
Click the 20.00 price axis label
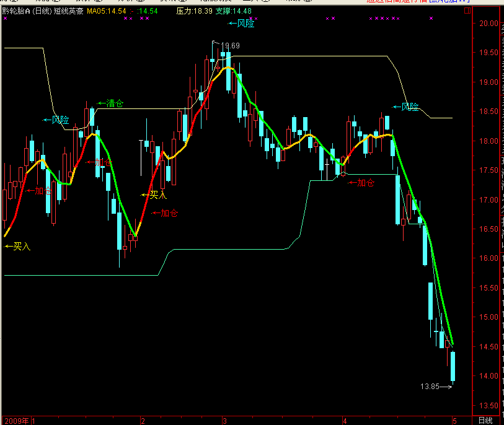[x=488, y=24]
